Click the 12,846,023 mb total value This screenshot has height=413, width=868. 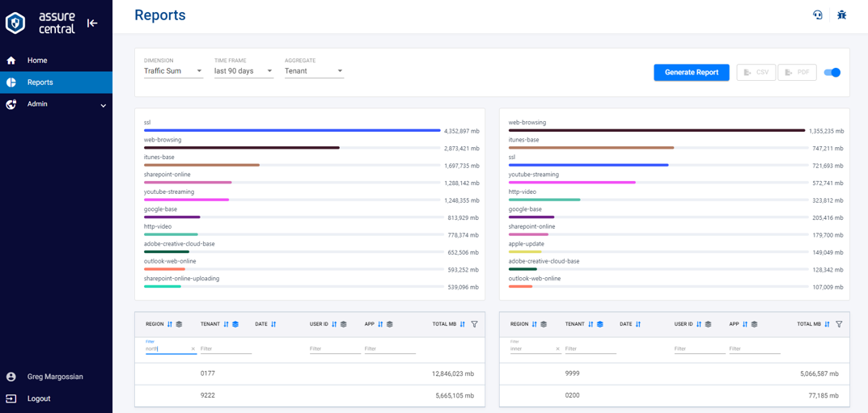click(453, 373)
